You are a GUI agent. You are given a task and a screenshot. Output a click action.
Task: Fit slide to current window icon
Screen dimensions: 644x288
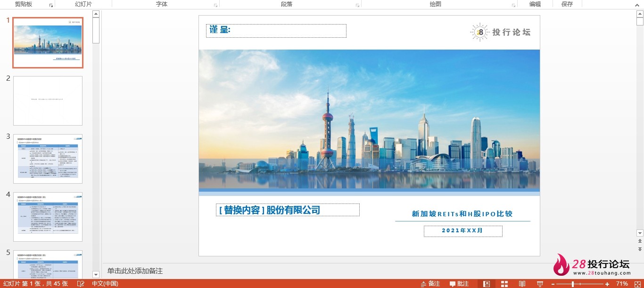point(636,284)
